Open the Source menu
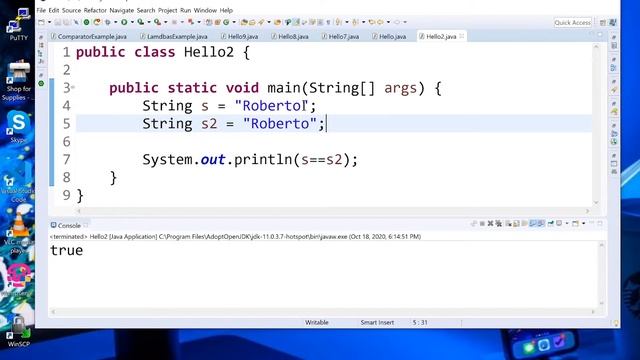The width and height of the screenshot is (640, 360). pyautogui.click(x=71, y=10)
